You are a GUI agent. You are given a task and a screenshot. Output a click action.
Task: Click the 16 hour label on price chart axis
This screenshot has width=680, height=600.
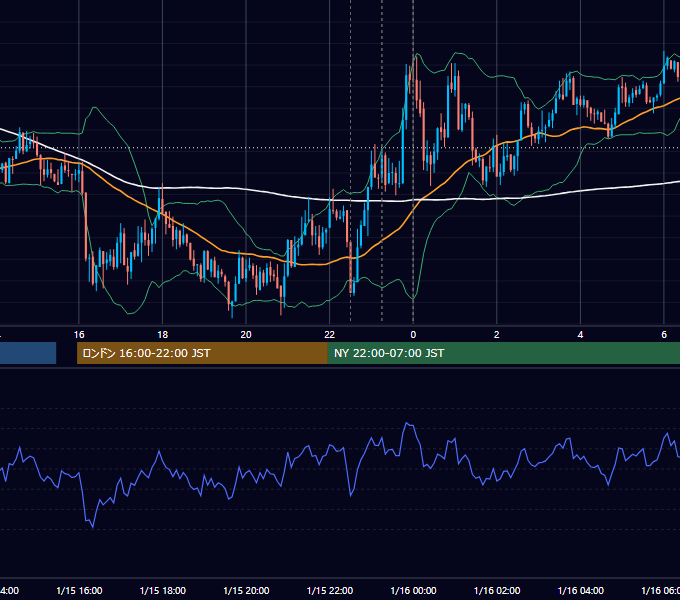coord(79,334)
